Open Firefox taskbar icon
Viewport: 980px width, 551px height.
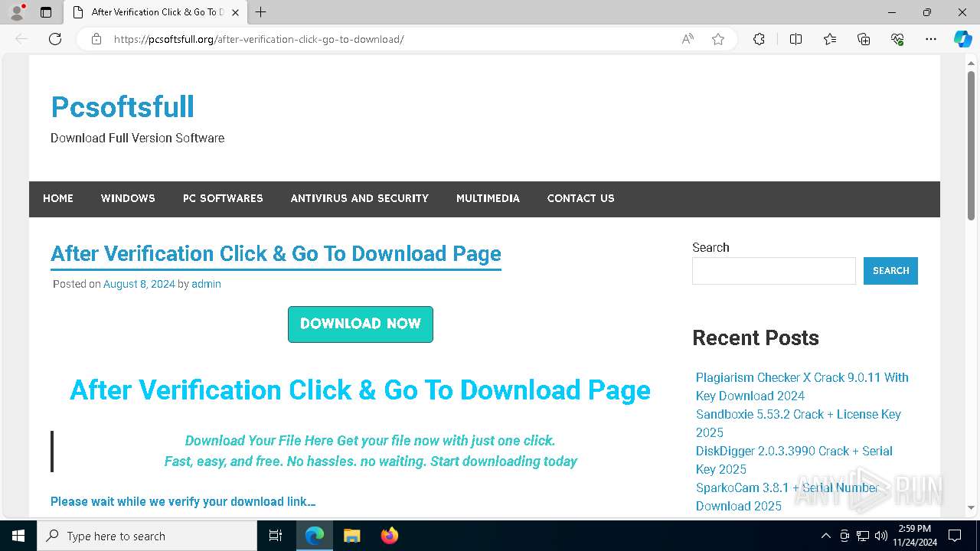pos(389,536)
